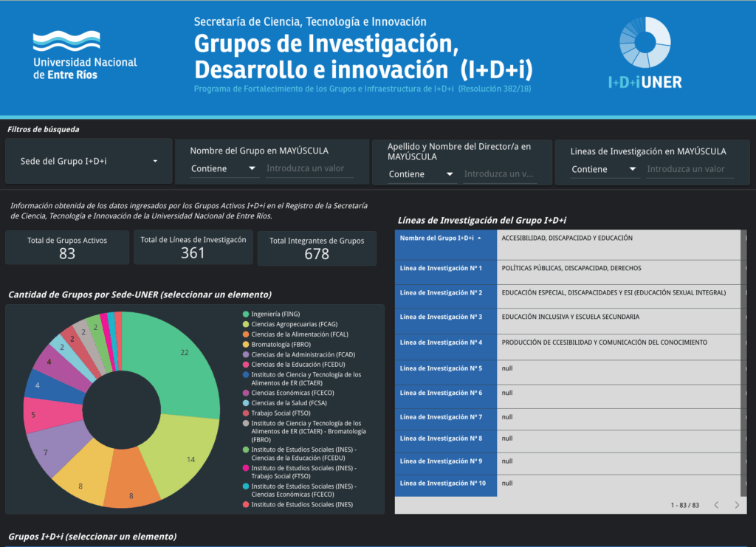756x547 pixels.
Task: Select Ciencias Económicas (FCECO) legend swatch
Action: click(x=246, y=393)
